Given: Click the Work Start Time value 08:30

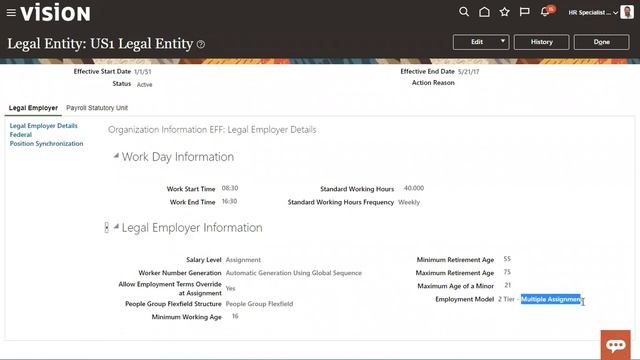Looking at the screenshot, I should [x=230, y=188].
